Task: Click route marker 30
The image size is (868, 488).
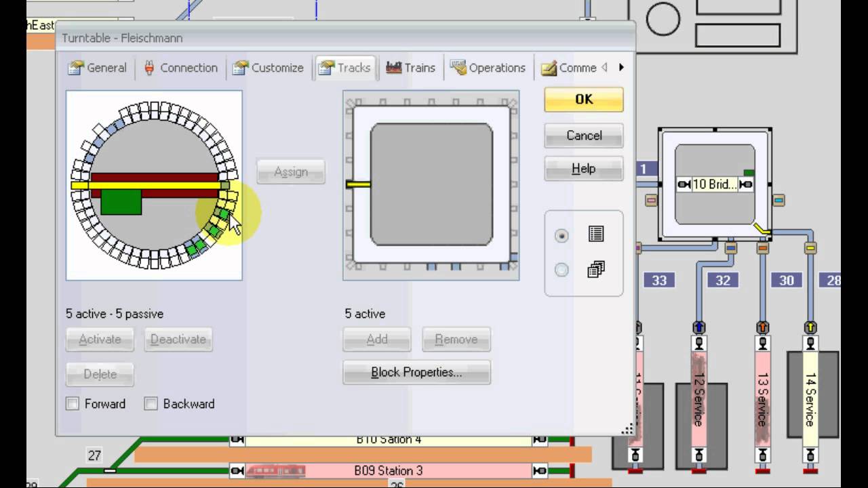Action: [787, 280]
